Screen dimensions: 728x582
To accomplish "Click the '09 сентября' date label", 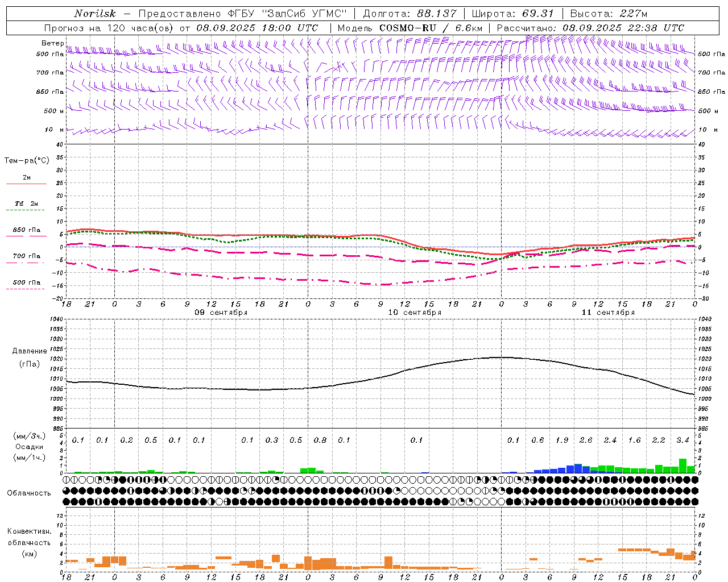I will [x=221, y=313].
